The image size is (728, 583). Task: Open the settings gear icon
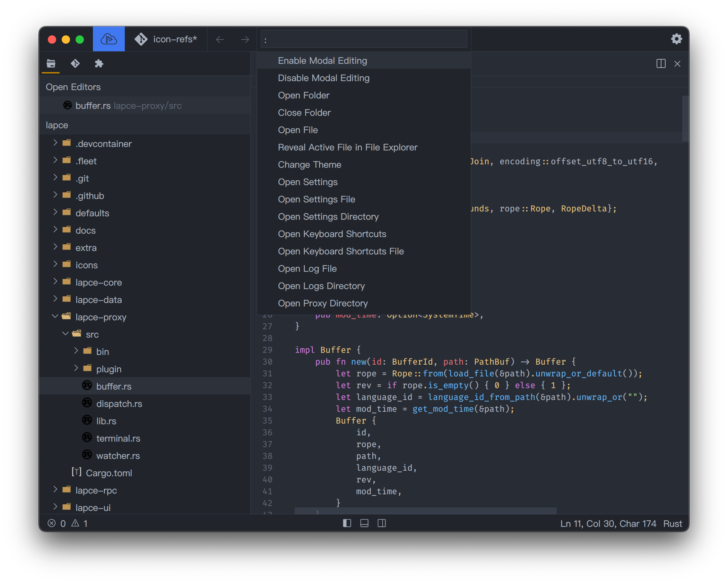click(676, 39)
